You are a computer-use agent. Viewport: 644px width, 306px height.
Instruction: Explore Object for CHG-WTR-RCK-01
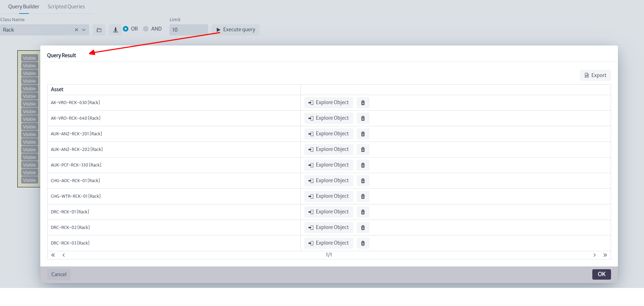tap(329, 196)
